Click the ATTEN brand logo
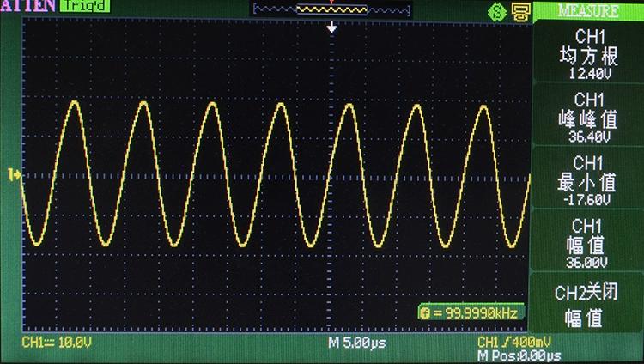 [27, 7]
